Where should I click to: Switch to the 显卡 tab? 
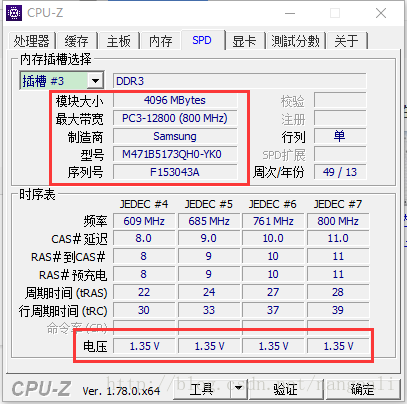(x=244, y=41)
